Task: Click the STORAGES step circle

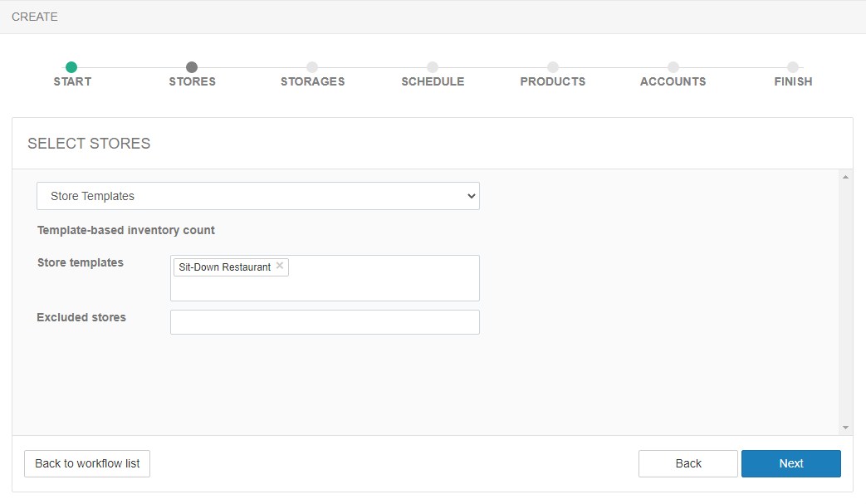Action: 312,67
